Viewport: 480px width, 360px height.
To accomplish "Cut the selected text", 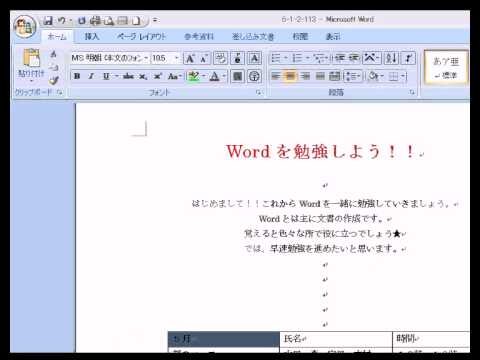I will click(54, 54).
